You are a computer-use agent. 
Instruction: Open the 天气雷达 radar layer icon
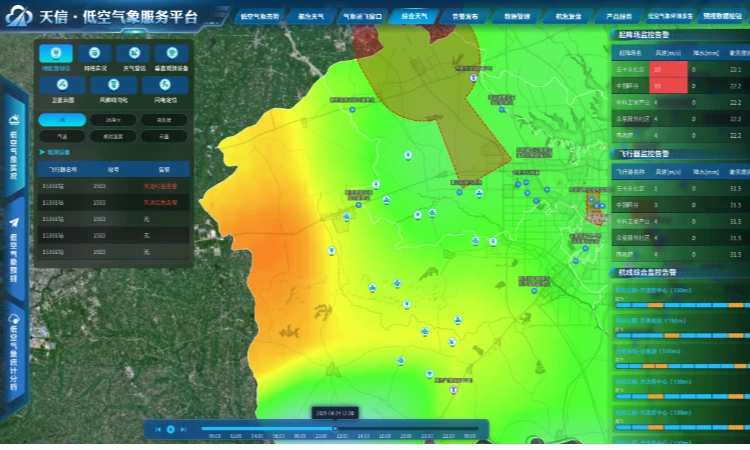(x=133, y=54)
